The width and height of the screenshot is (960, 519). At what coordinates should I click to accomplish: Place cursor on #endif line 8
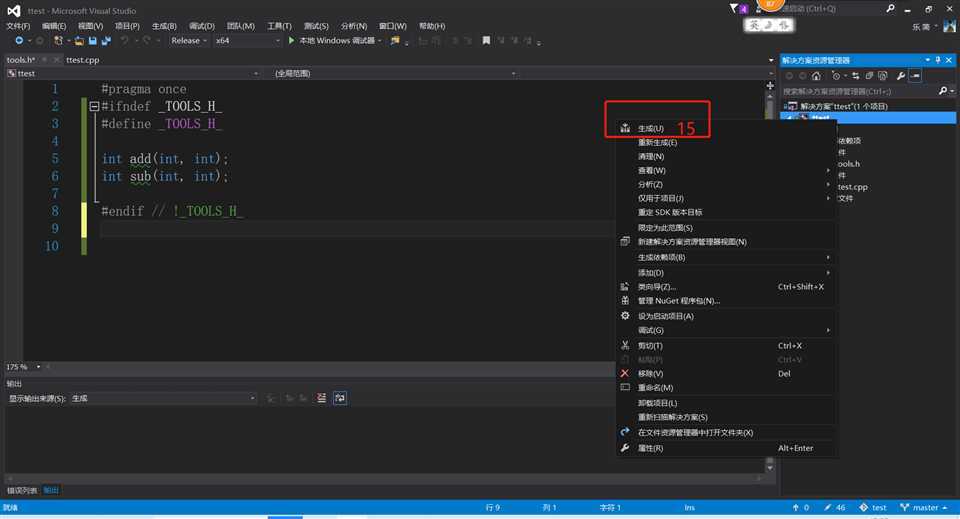coord(172,211)
